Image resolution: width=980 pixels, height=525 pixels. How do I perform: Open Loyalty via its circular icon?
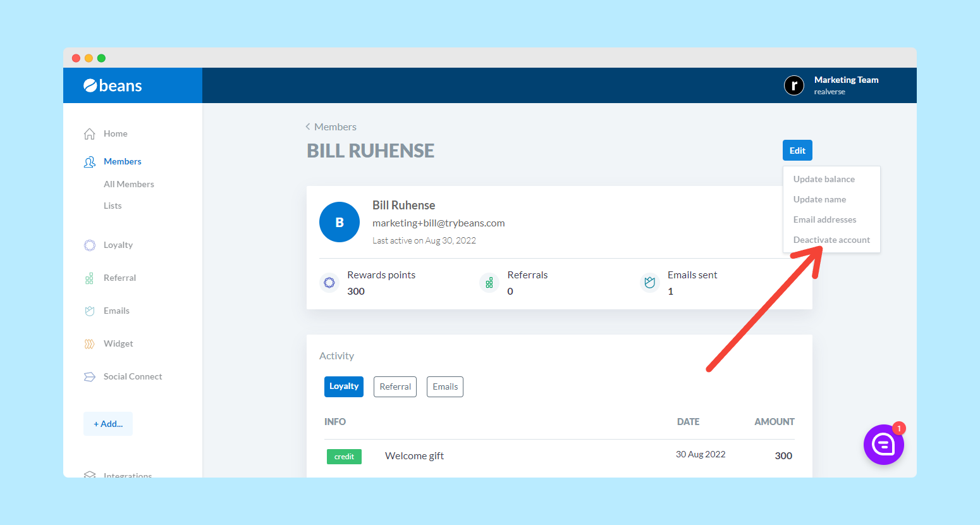[90, 245]
